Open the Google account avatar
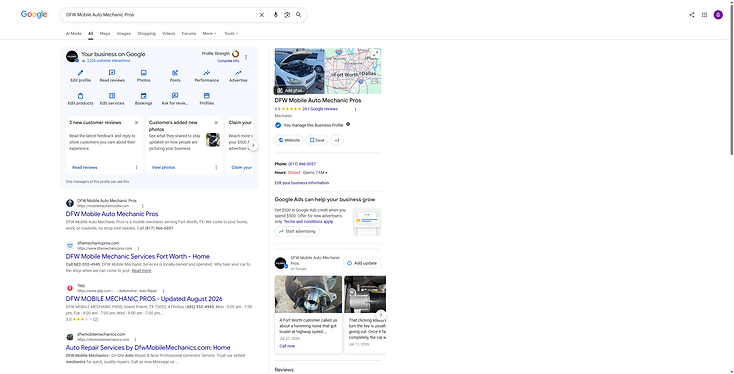The height and width of the screenshot is (374, 734). (718, 15)
